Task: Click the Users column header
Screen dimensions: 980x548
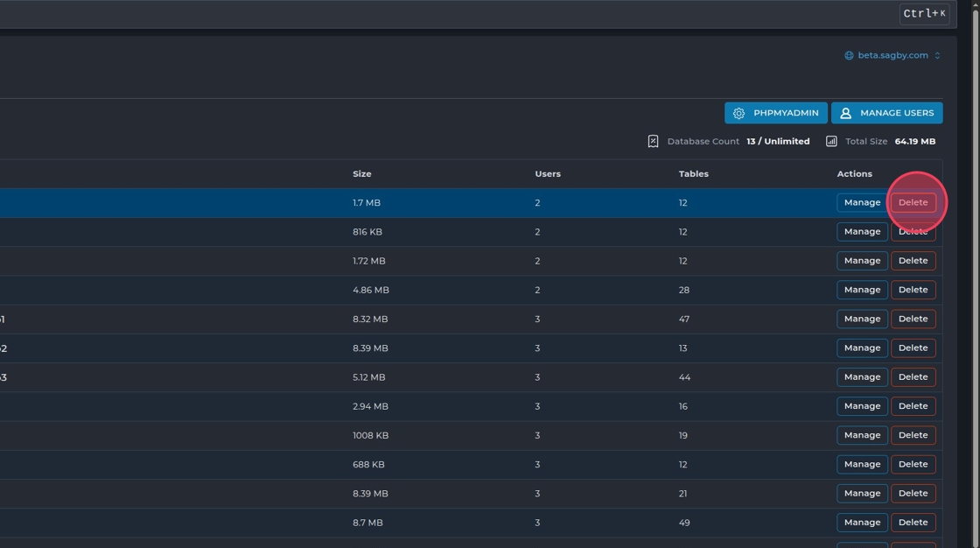Action: (x=548, y=174)
